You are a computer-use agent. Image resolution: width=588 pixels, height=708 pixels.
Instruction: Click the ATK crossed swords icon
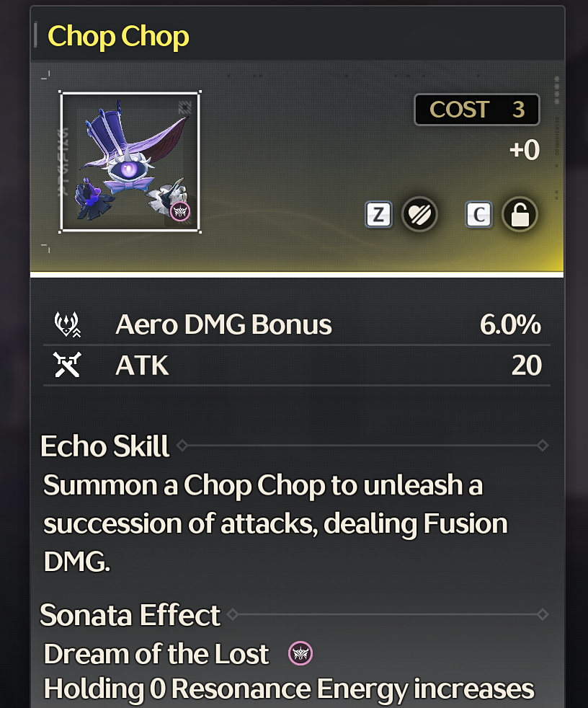[67, 365]
